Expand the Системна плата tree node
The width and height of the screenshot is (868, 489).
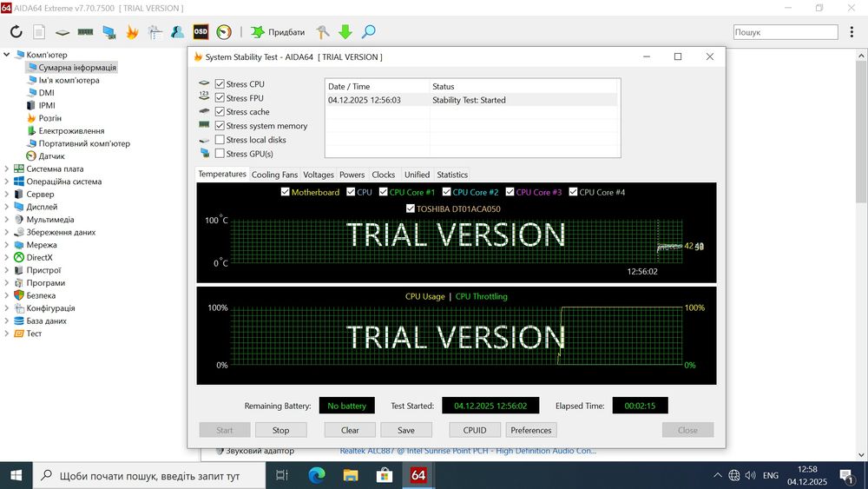click(x=7, y=169)
